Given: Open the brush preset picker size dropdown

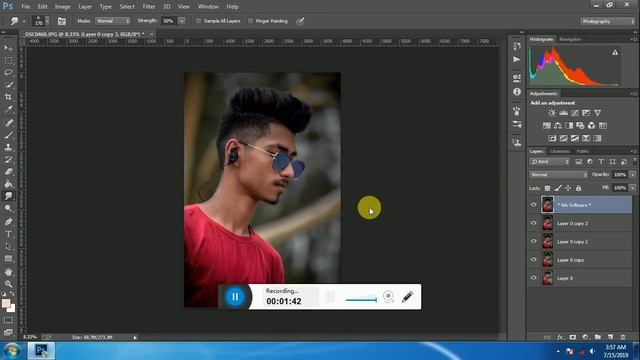Looking at the screenshot, I should (x=47, y=21).
